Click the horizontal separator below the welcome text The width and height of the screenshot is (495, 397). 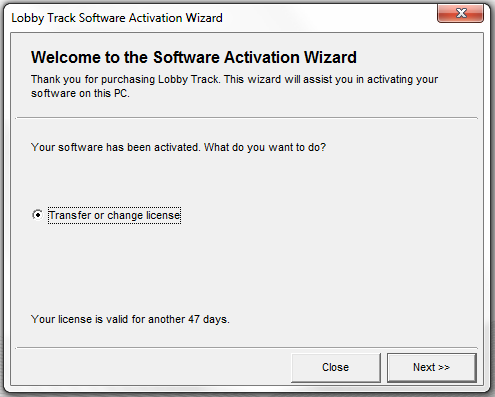(247, 118)
